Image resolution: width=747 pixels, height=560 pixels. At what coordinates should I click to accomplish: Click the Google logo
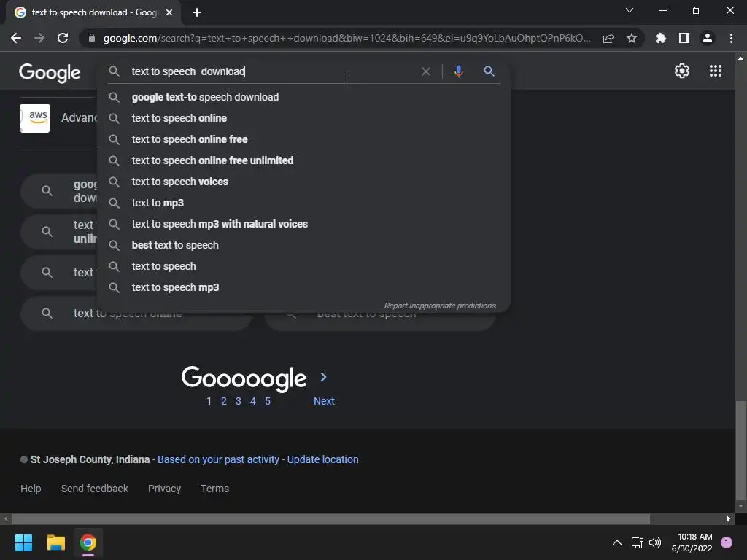point(50,72)
